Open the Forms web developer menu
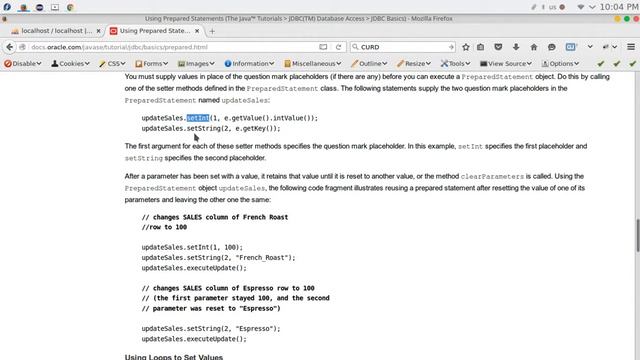Viewport: 640px width, 360px height. 151,64
